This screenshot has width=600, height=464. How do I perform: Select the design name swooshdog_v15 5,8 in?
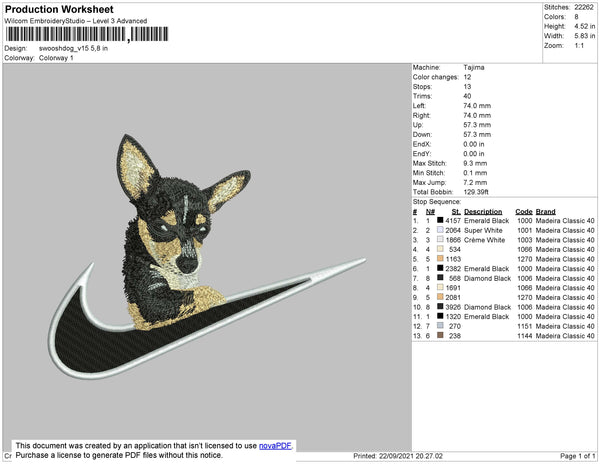73,48
